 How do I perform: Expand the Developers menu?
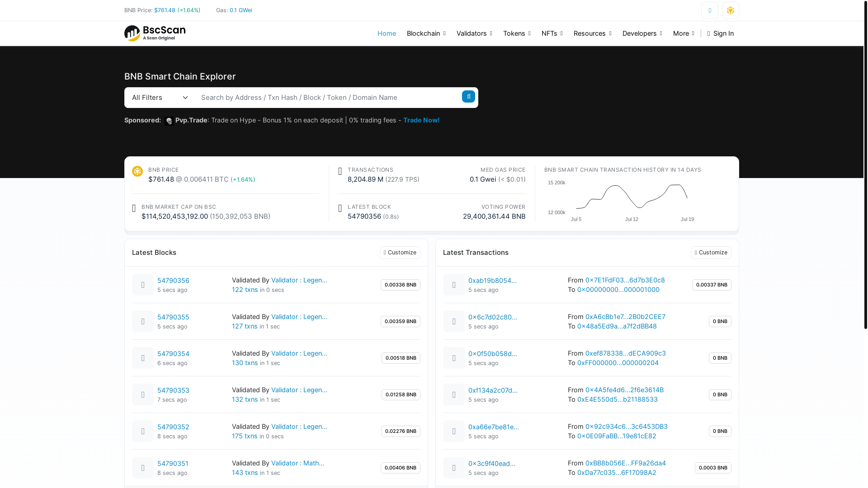[x=642, y=33]
